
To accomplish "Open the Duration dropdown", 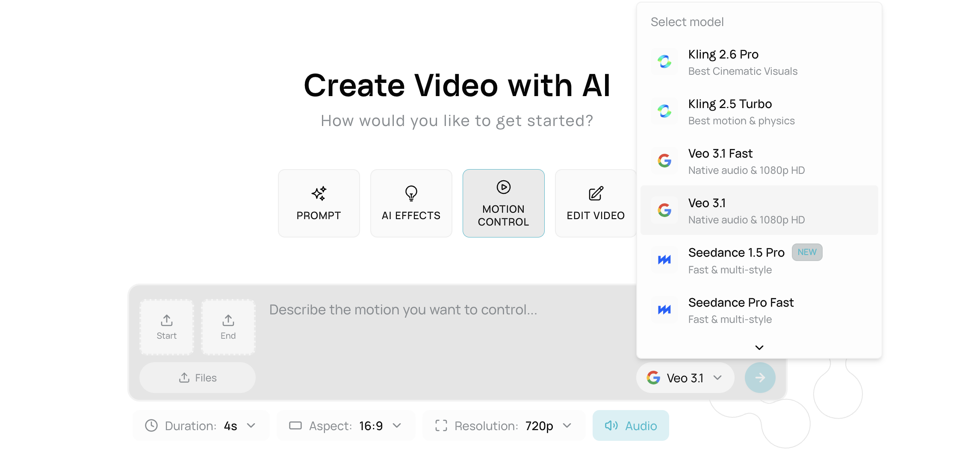I will point(201,425).
